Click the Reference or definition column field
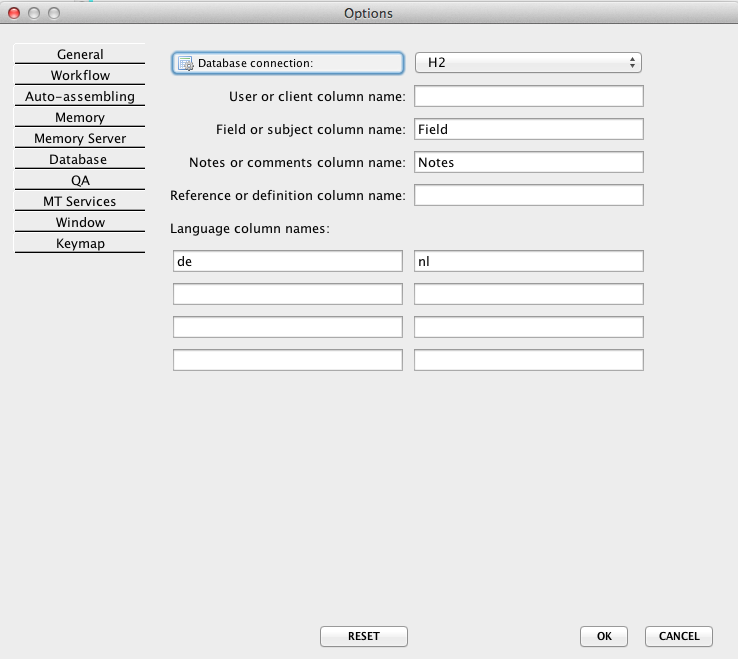This screenshot has width=738, height=659. pos(528,195)
